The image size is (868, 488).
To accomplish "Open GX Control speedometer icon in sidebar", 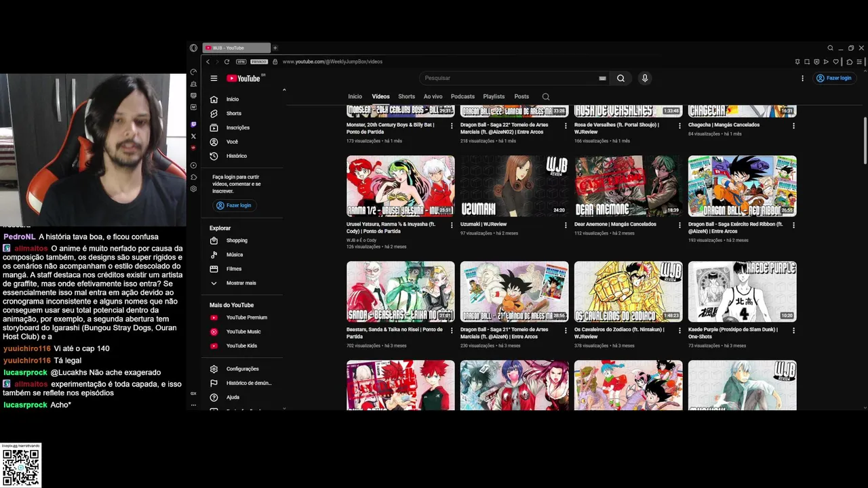I will coord(193,72).
